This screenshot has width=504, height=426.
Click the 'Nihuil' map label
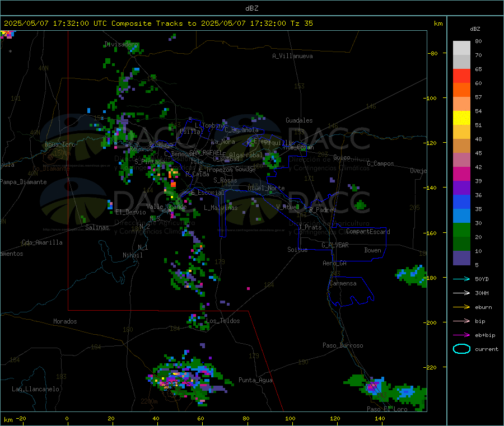tap(133, 255)
